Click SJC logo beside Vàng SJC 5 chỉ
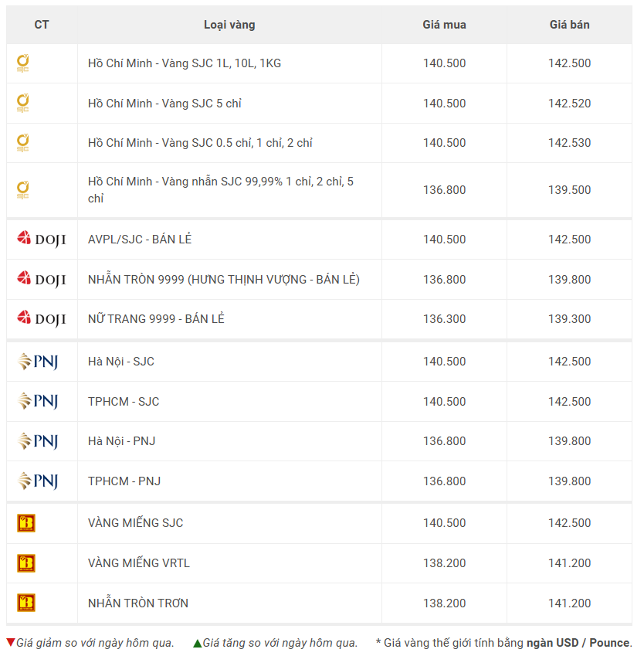Viewport: 644px width, 656px height. [23, 104]
